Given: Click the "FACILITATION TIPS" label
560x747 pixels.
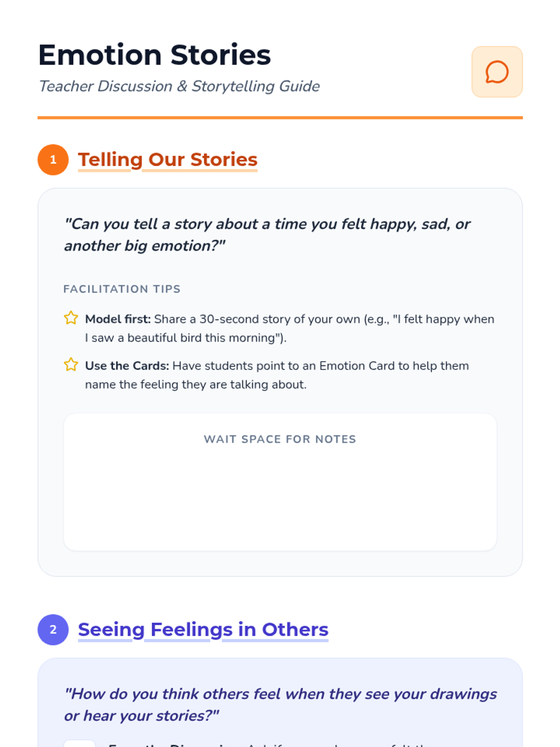Looking at the screenshot, I should 122,289.
